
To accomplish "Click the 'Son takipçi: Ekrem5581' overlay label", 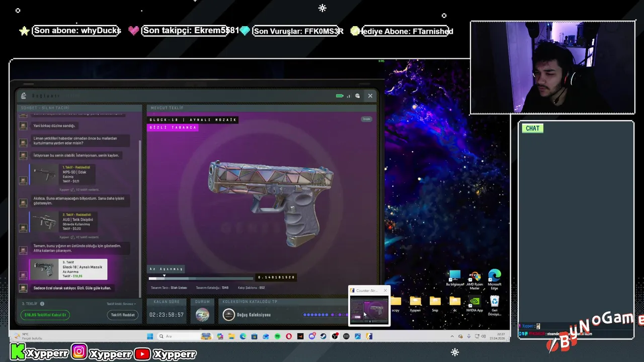I will click(x=190, y=31).
